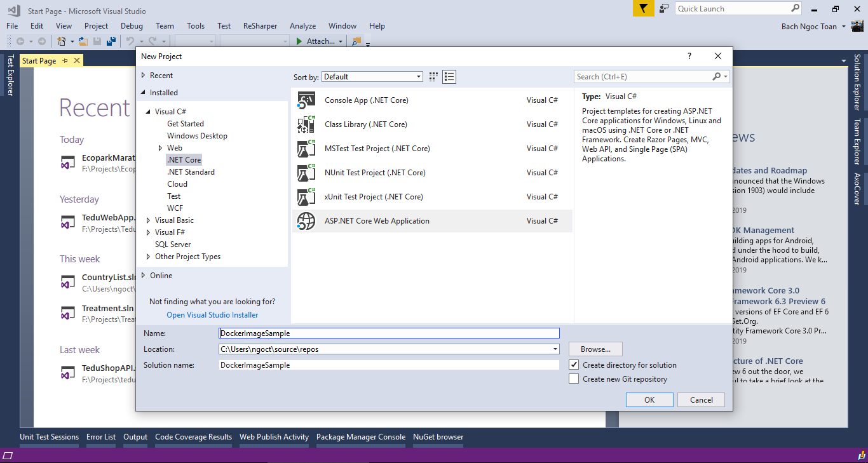The width and height of the screenshot is (868, 463).
Task: Click the ASP.NET Core Web Application globe icon
Action: pos(306,221)
